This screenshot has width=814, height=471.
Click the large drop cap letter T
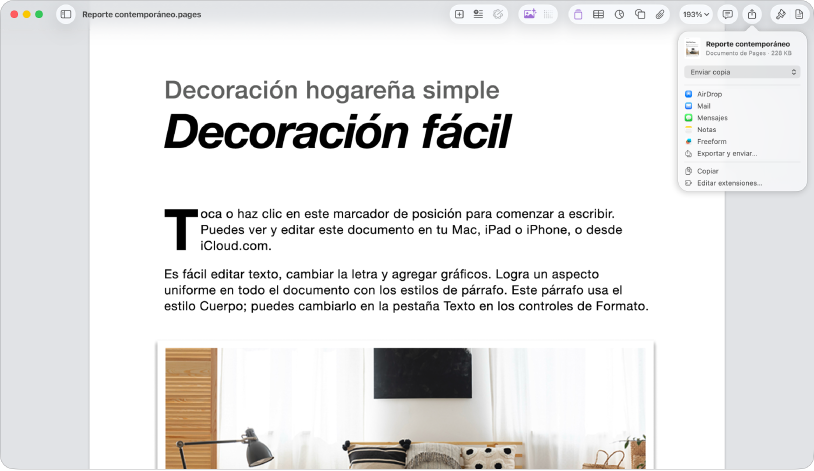point(181,229)
